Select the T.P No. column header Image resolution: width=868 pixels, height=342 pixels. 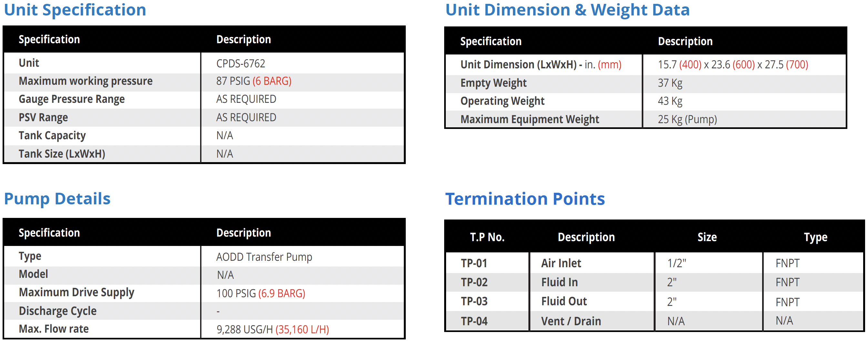(487, 237)
